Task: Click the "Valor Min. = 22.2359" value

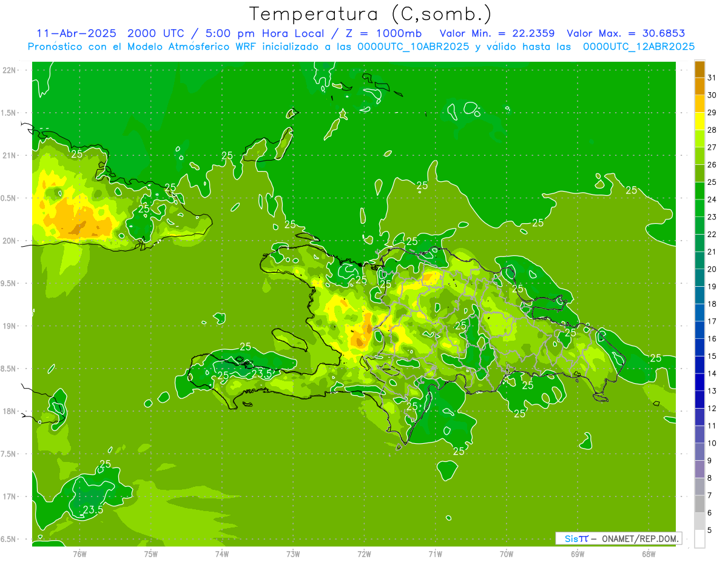Action: pyautogui.click(x=497, y=33)
